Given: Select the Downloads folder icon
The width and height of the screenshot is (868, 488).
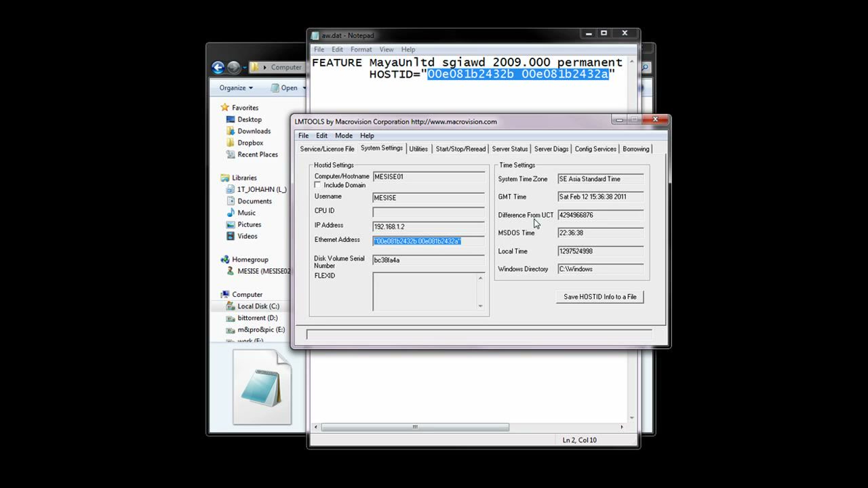Looking at the screenshot, I should pos(231,131).
